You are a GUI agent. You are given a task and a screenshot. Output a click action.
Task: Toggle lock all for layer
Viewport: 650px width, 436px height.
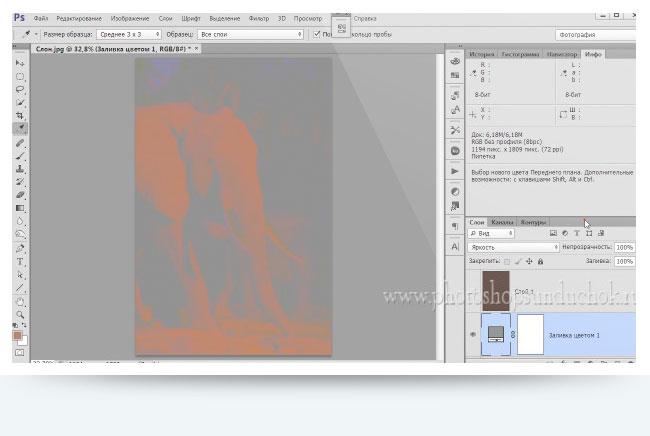(x=541, y=262)
